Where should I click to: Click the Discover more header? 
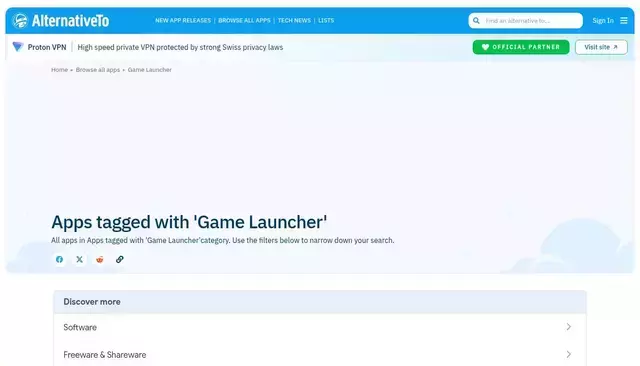tap(320, 302)
